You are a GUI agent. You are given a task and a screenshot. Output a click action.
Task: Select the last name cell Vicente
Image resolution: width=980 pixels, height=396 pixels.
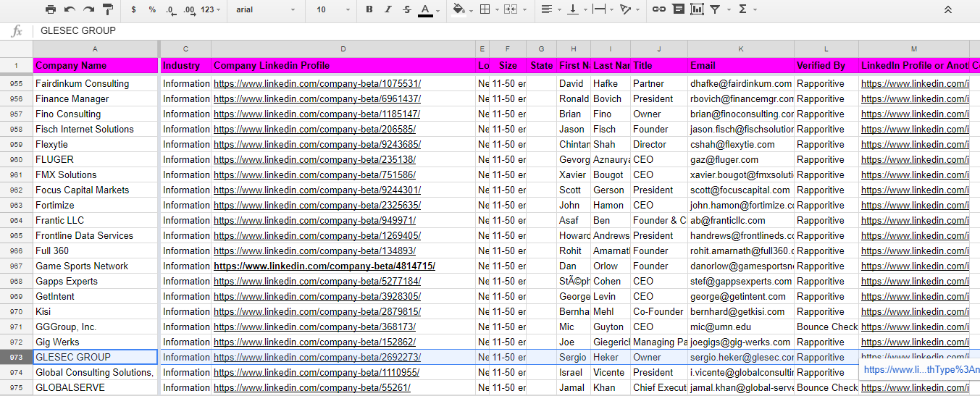(611, 372)
